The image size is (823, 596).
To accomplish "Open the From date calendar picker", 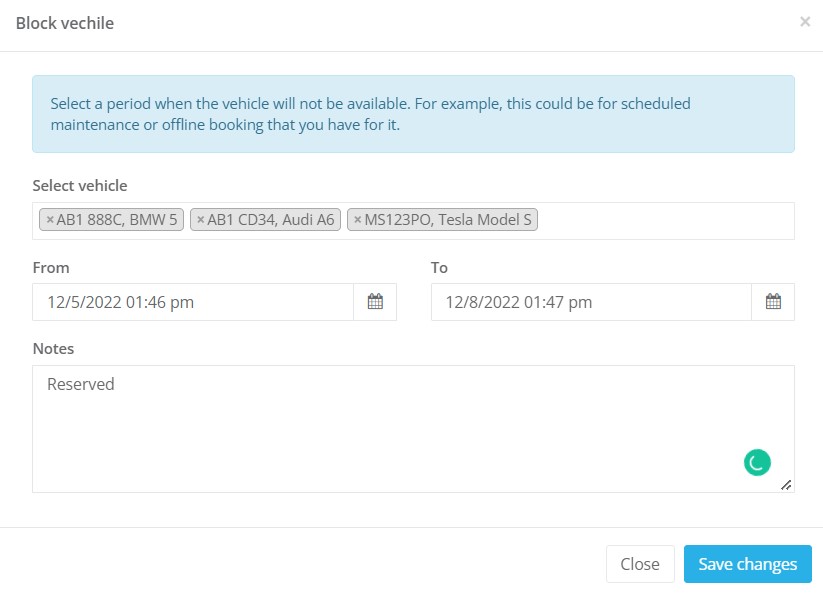I will click(375, 302).
